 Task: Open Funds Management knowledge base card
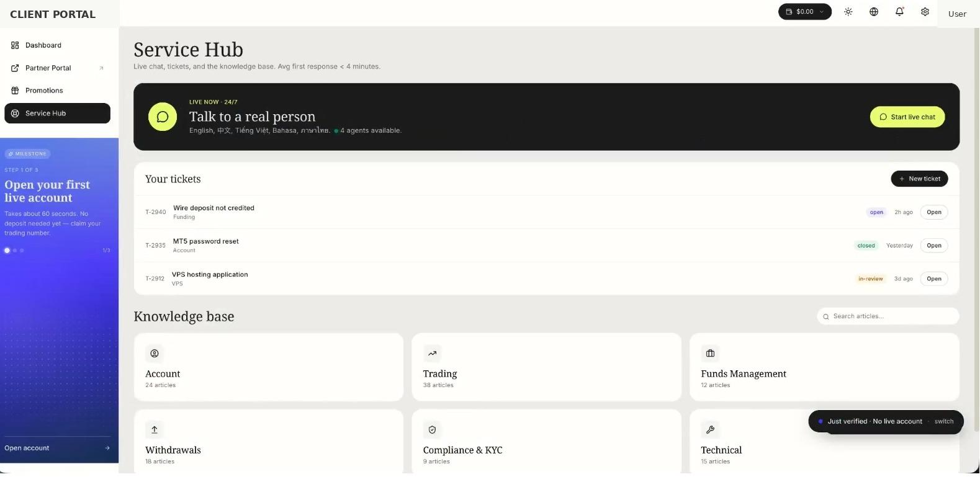coord(825,367)
